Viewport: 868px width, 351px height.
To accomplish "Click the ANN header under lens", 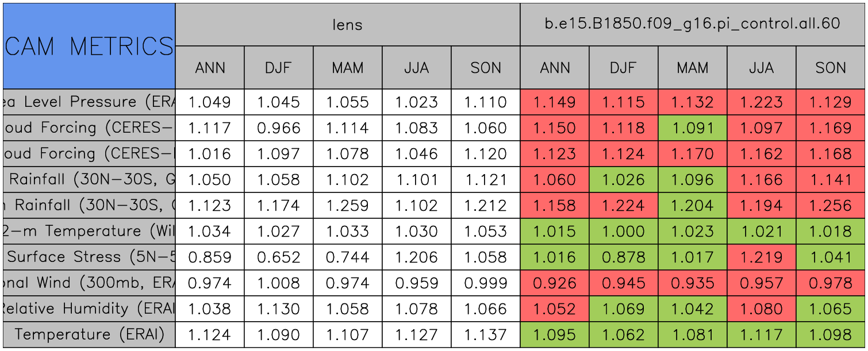I will 210,68.
